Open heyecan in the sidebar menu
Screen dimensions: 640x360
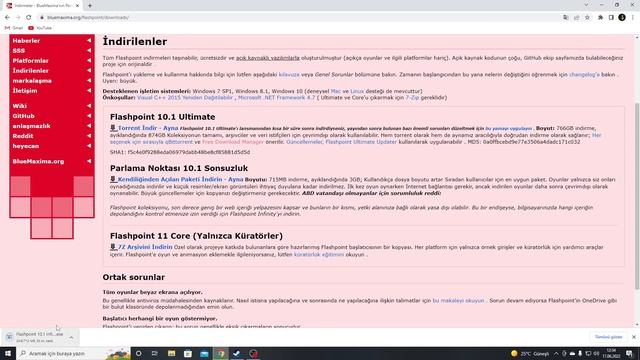pyautogui.click(x=26, y=146)
